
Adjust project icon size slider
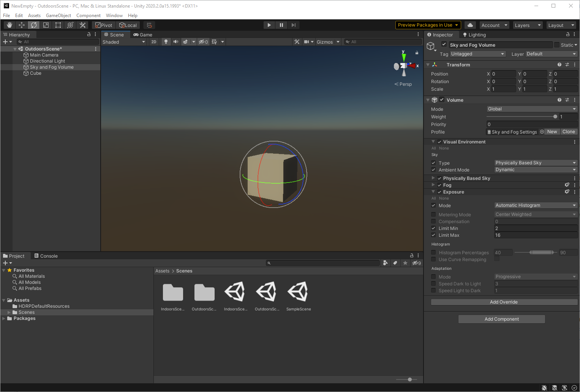[406, 379]
